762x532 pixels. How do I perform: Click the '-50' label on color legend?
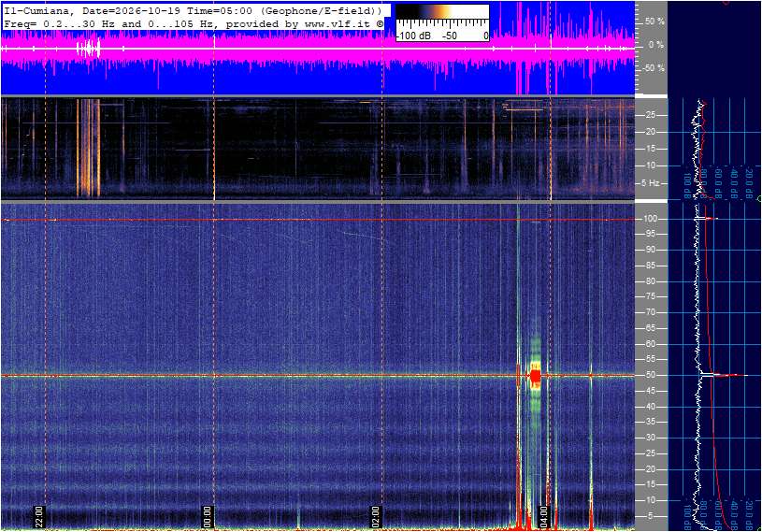click(450, 36)
